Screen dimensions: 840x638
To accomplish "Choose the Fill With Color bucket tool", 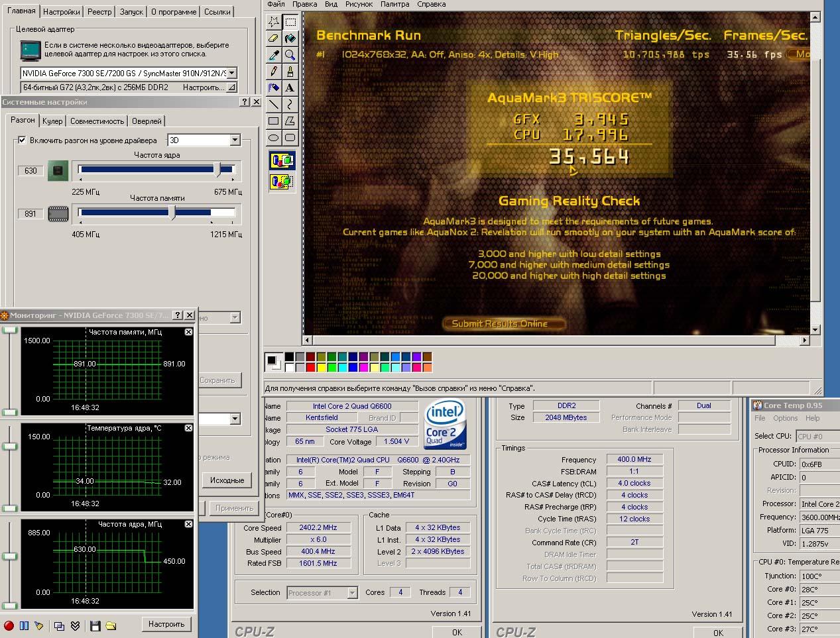I will 290,38.
